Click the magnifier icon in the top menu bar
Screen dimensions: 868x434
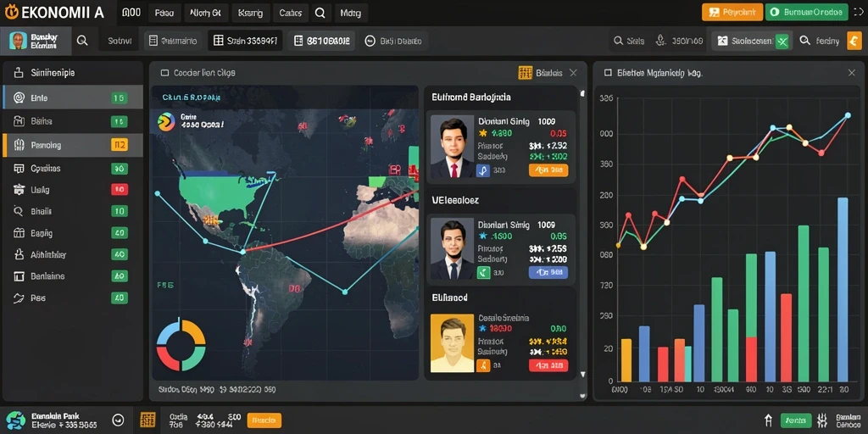[320, 13]
